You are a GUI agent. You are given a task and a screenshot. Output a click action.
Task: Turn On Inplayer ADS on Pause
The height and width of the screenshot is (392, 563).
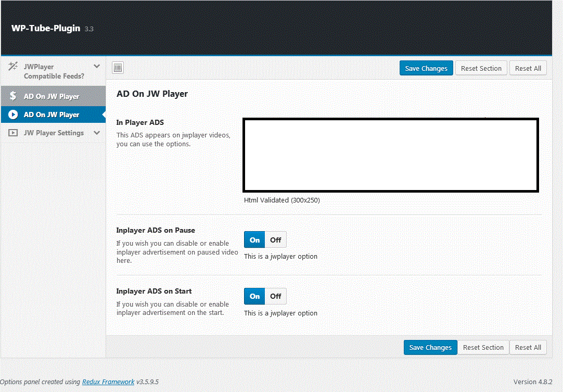(x=254, y=239)
